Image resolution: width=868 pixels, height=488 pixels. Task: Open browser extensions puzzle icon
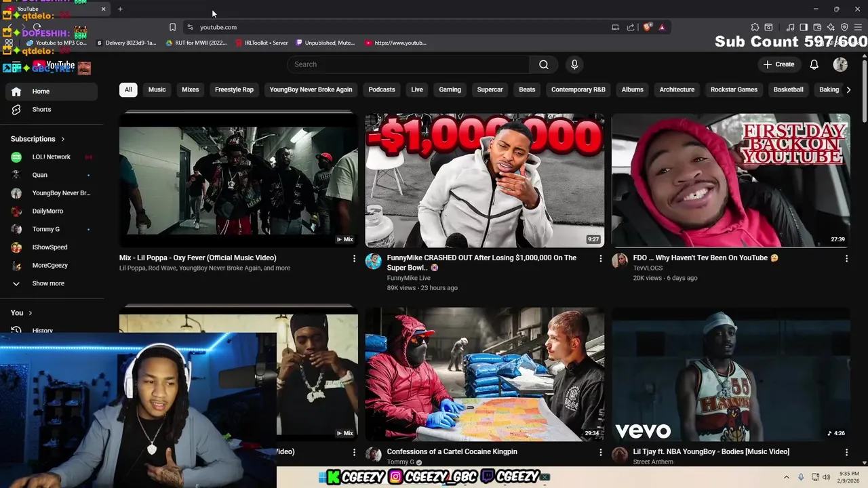coord(755,27)
